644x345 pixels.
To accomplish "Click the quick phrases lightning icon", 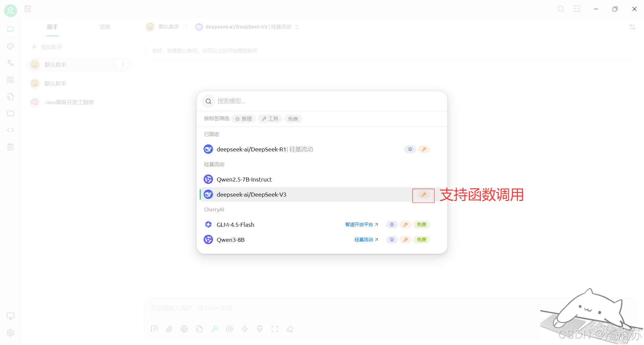I will point(245,329).
